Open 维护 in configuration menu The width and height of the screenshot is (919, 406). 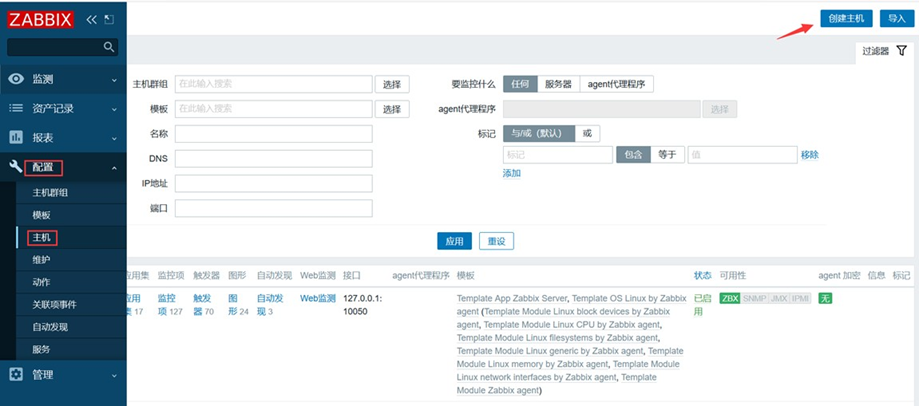click(41, 260)
